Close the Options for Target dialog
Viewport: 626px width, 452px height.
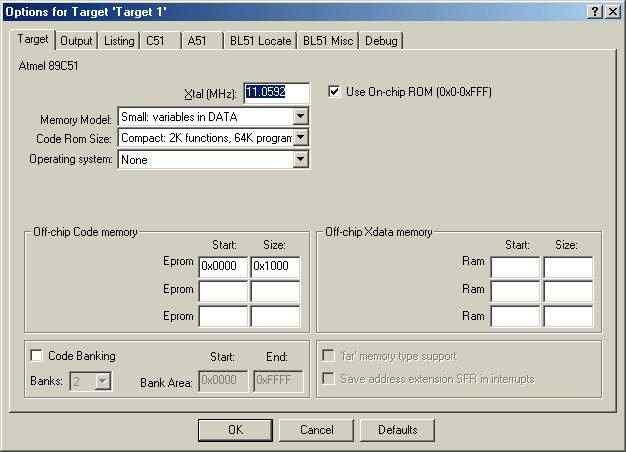(612, 10)
